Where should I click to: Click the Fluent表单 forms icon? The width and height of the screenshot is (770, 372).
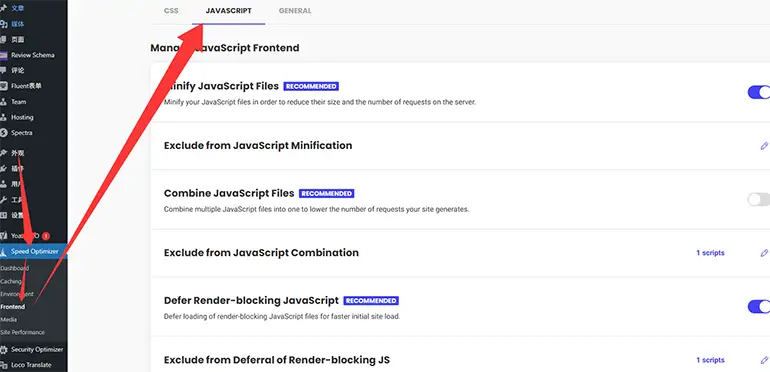pyautogui.click(x=4, y=86)
